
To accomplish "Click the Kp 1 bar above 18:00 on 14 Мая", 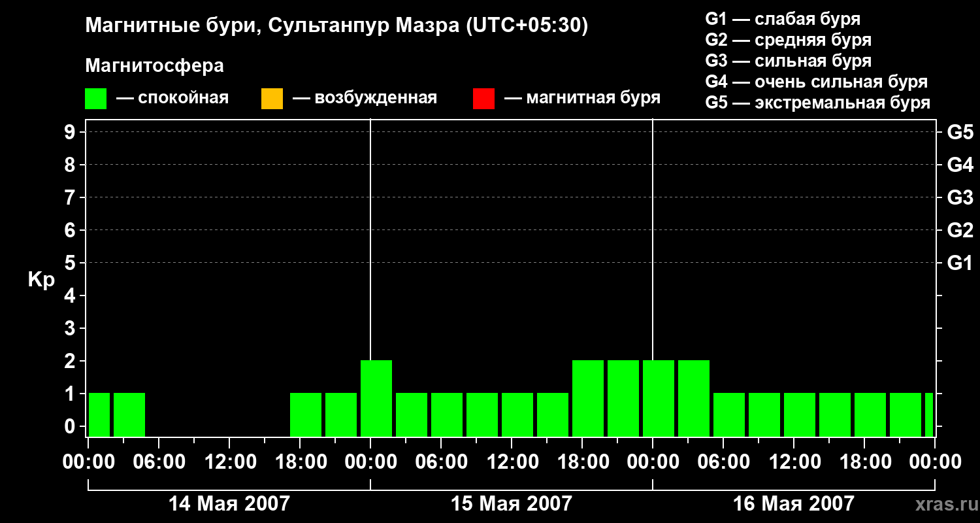I will [306, 415].
